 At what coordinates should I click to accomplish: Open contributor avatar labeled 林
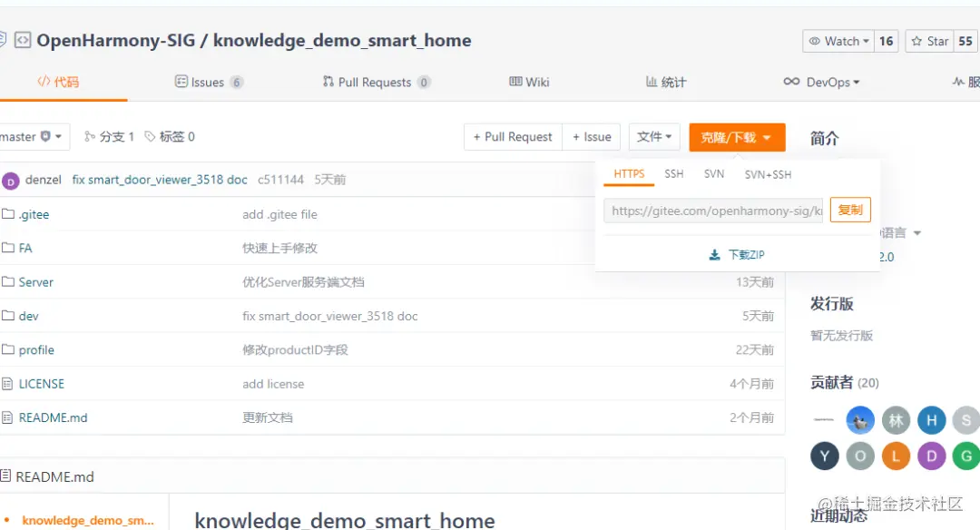896,420
